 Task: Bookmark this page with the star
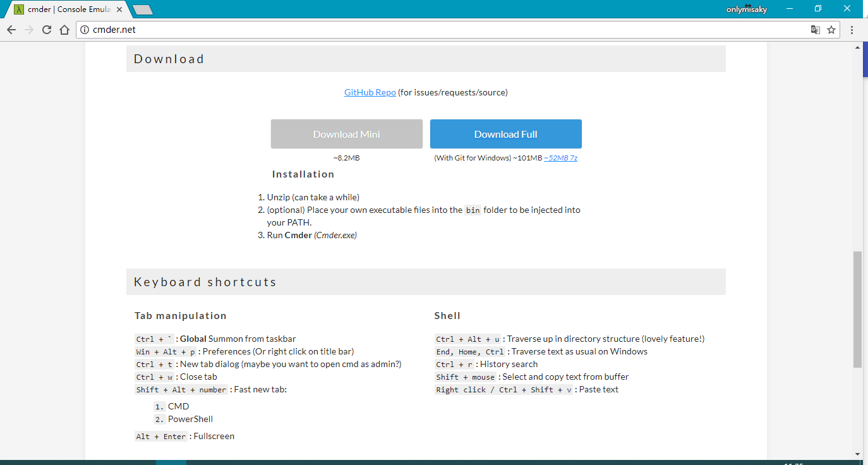click(x=831, y=30)
